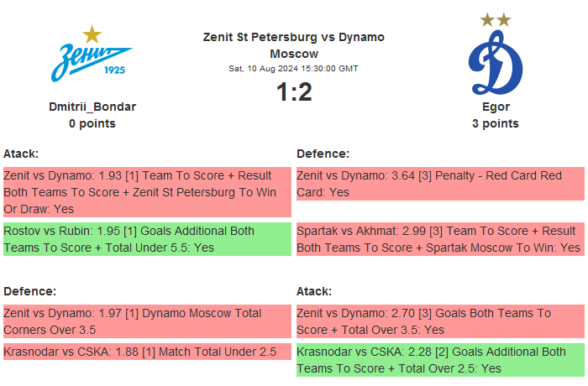The image size is (588, 386).
Task: Click the left column Atack heading
Action: pos(22,154)
